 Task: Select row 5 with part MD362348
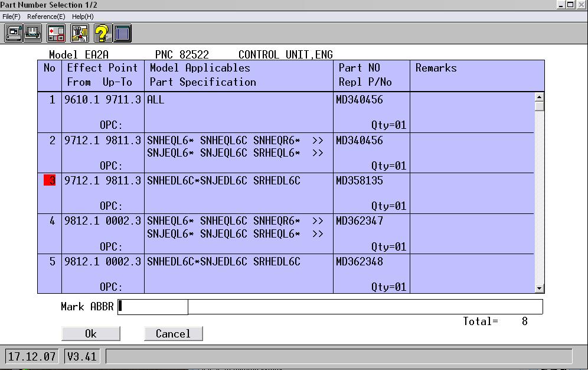(50, 261)
